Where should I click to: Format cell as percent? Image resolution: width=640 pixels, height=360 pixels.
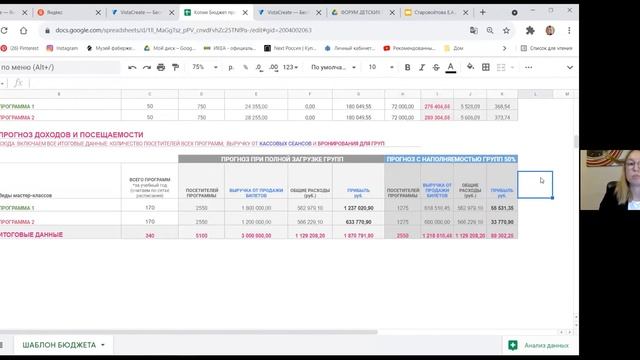(245, 67)
